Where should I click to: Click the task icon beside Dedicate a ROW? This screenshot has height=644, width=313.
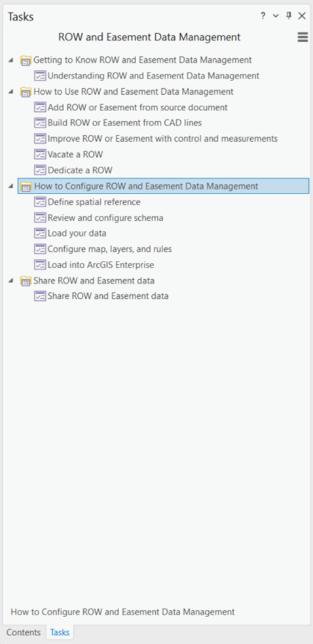tap(40, 169)
